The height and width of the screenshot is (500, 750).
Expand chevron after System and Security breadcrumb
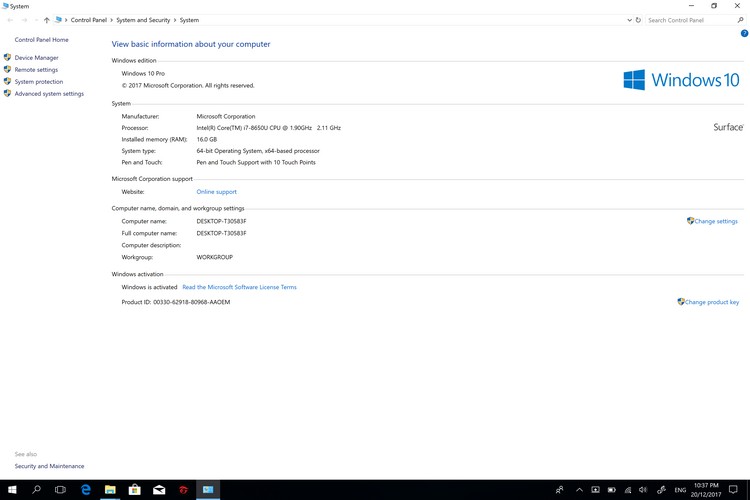point(175,20)
